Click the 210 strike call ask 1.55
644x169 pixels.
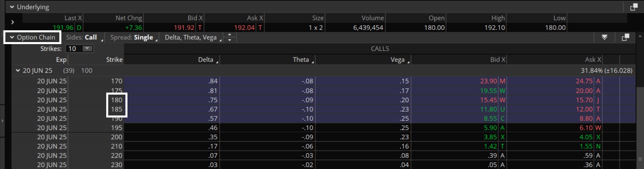pyautogui.click(x=586, y=146)
